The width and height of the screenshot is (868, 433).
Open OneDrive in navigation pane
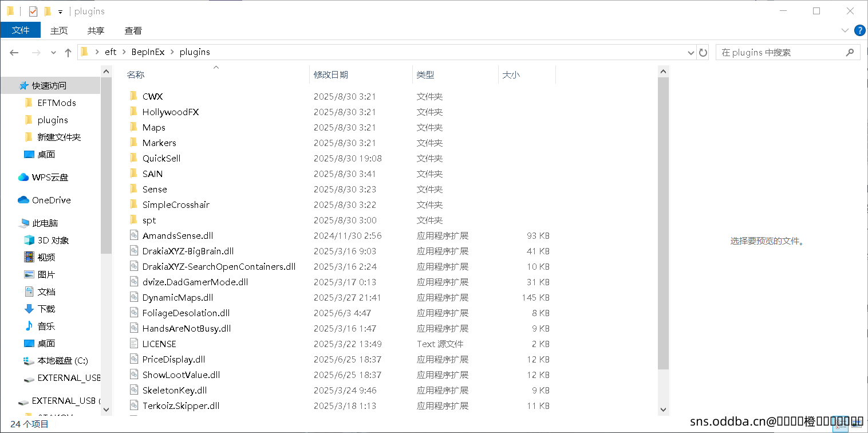50,200
